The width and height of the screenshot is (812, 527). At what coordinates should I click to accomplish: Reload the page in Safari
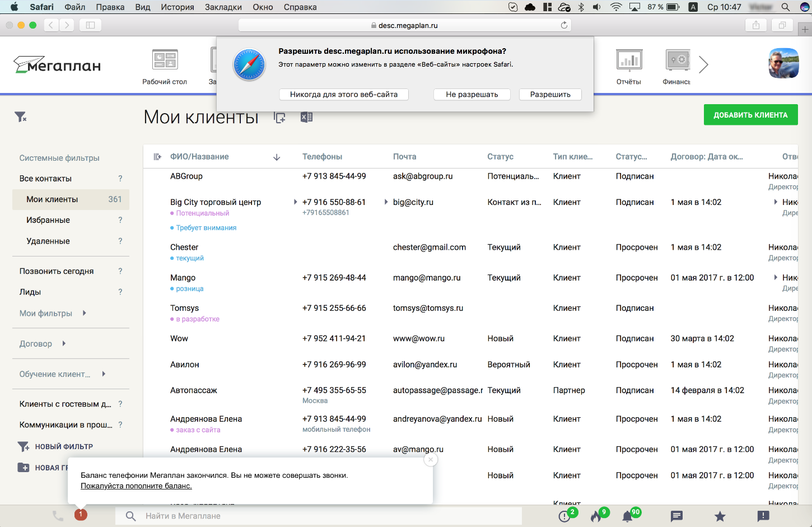point(564,25)
